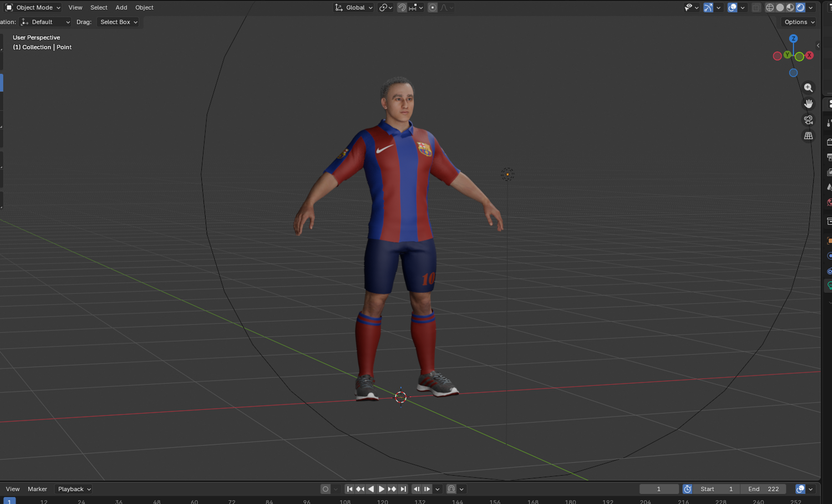Open the Object Mode dropdown

(33, 8)
